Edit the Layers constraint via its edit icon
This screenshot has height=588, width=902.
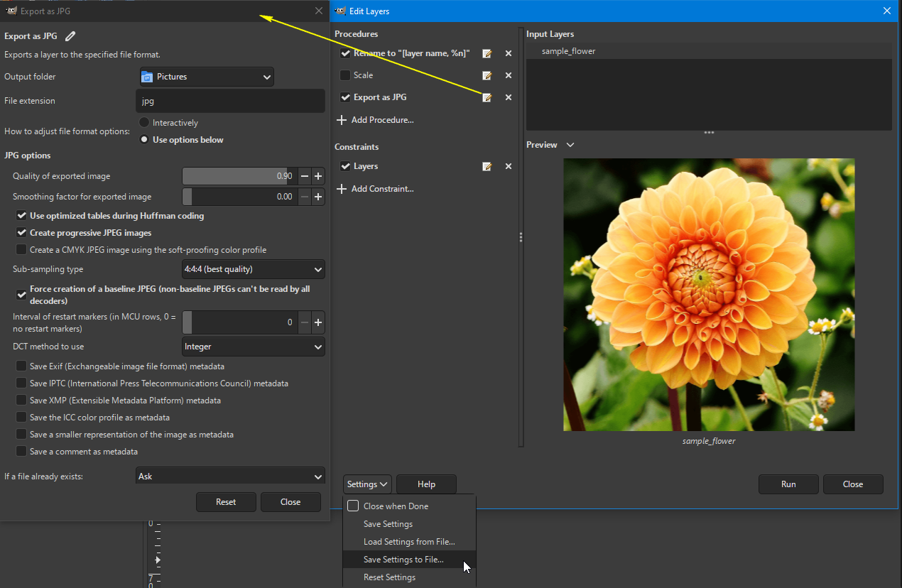coord(487,166)
